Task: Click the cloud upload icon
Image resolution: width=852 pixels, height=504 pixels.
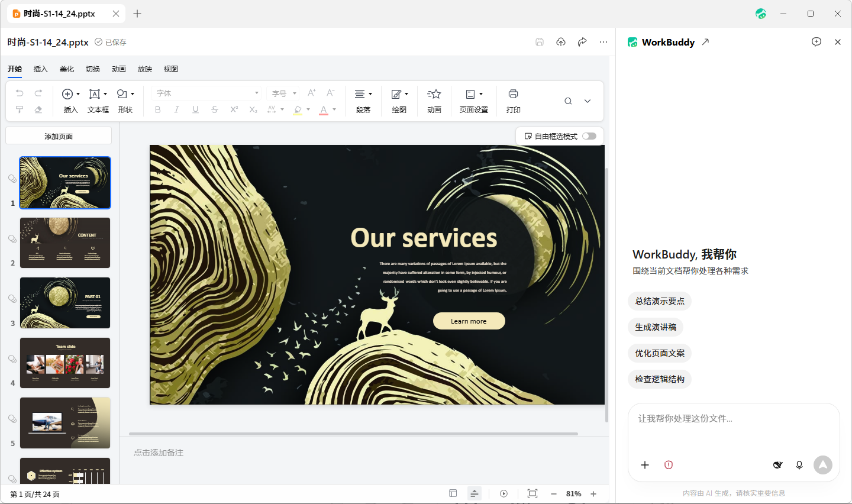Action: 561,42
